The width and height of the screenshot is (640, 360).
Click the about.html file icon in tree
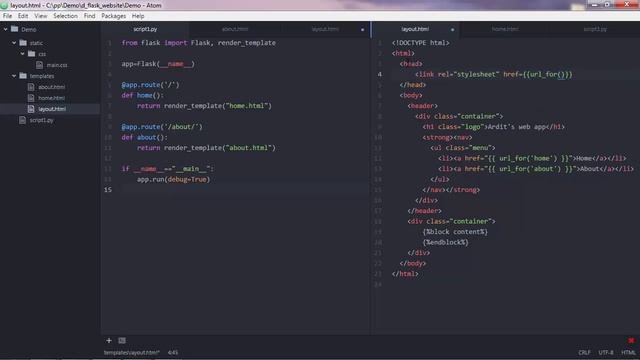pos(31,87)
